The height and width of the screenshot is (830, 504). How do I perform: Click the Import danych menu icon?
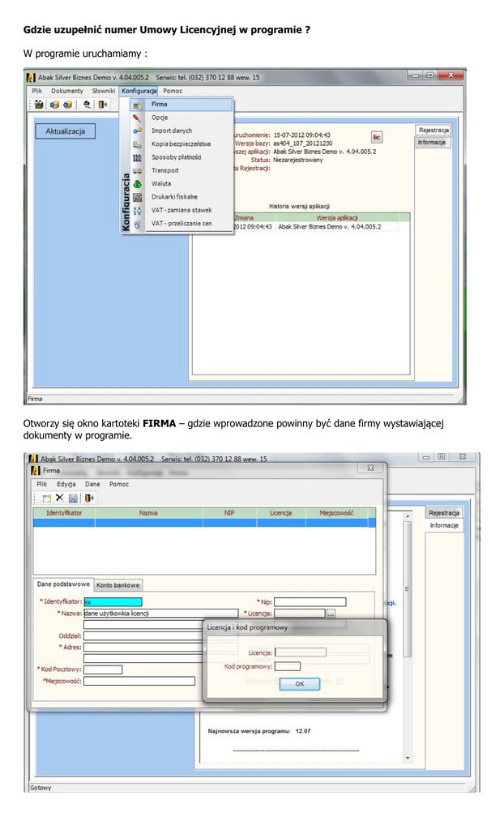[x=138, y=130]
